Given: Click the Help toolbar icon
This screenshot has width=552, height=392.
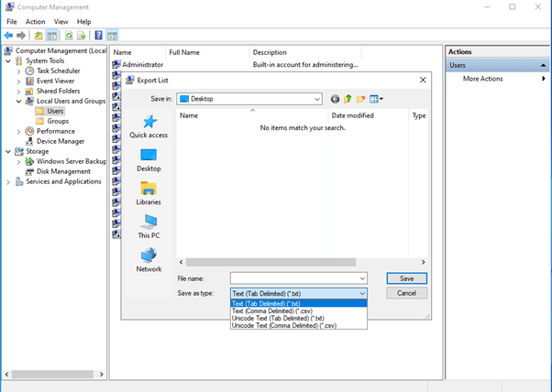Looking at the screenshot, I should pyautogui.click(x=99, y=35).
